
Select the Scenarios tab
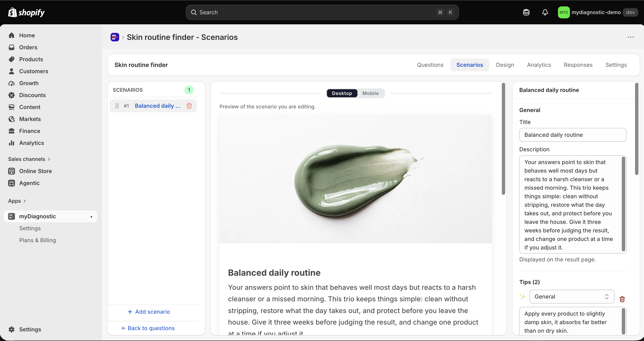tap(470, 65)
